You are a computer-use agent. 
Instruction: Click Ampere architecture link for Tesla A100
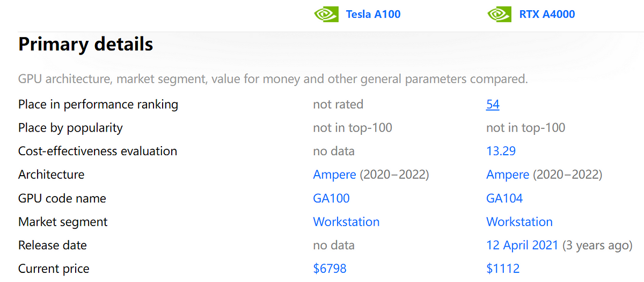coord(334,175)
